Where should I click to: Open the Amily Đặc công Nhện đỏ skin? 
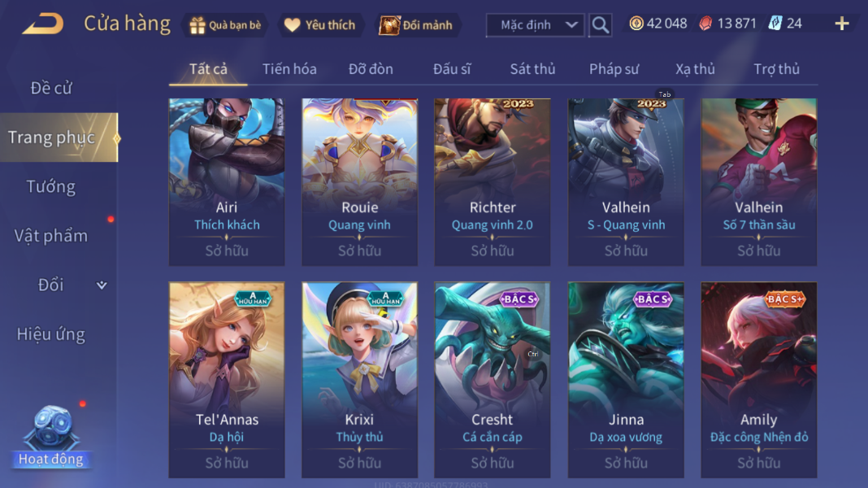coord(759,380)
